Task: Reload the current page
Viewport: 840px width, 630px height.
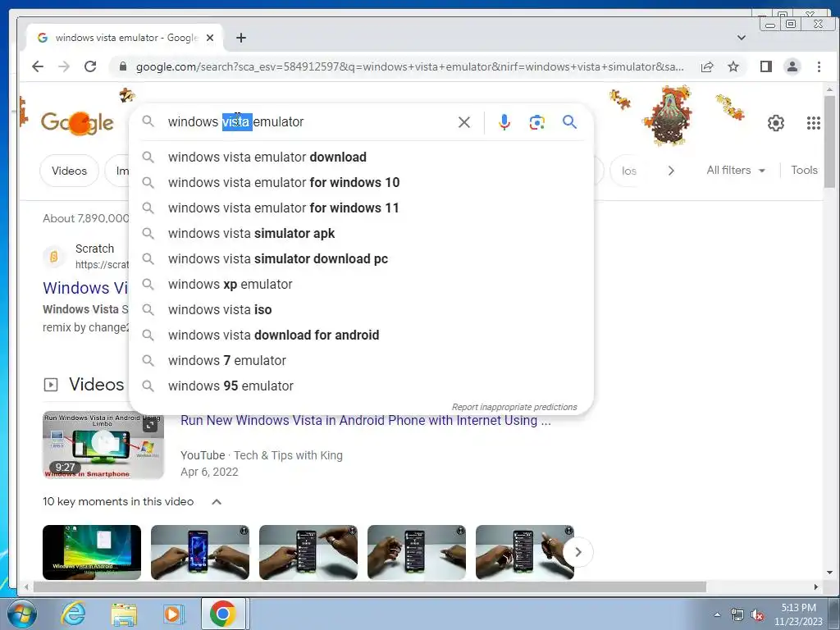Action: (90, 66)
